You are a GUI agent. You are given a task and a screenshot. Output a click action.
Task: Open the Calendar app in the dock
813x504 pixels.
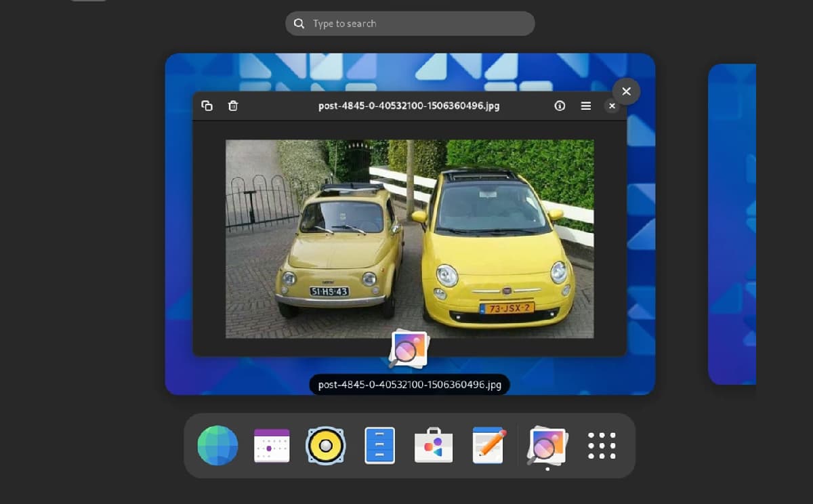(x=272, y=446)
